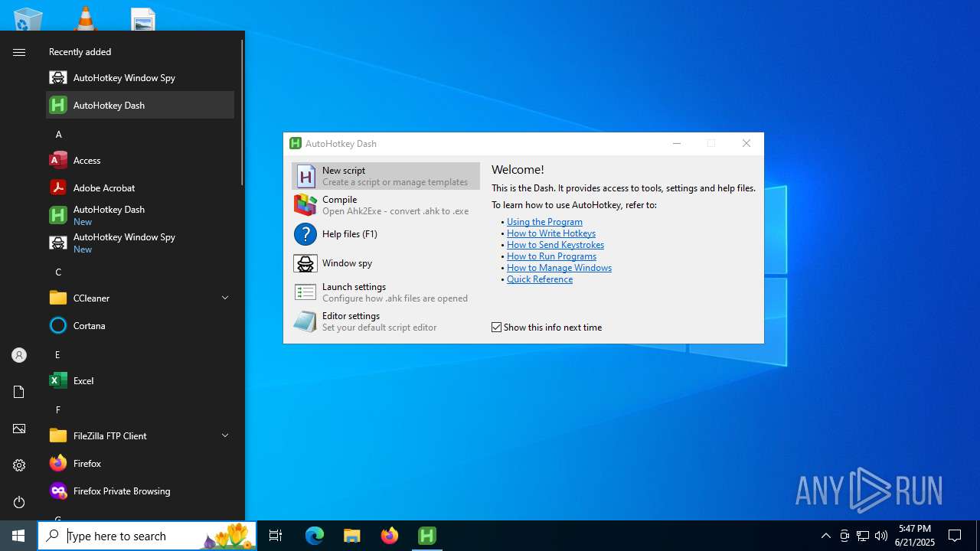Click AutoHotkey Dash title bar icon
The height and width of the screenshot is (551, 980).
click(x=296, y=143)
